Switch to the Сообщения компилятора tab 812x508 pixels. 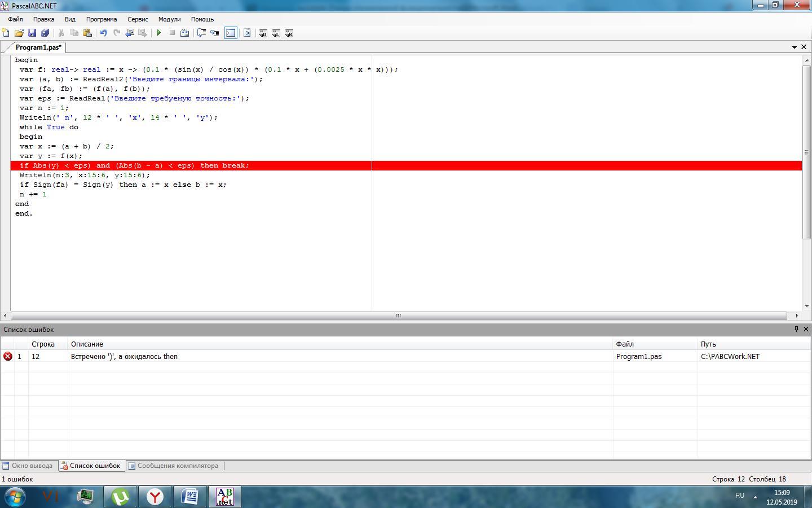[173, 466]
